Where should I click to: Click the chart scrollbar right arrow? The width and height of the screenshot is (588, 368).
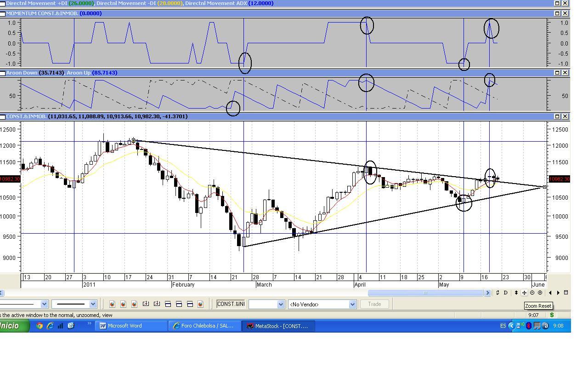pyautogui.click(x=488, y=293)
